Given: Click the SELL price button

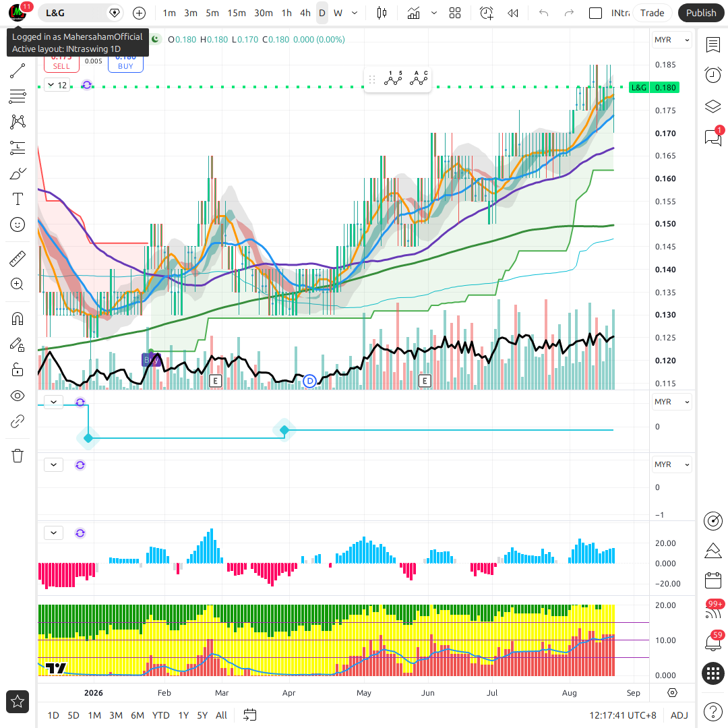Looking at the screenshot, I should 61,64.
